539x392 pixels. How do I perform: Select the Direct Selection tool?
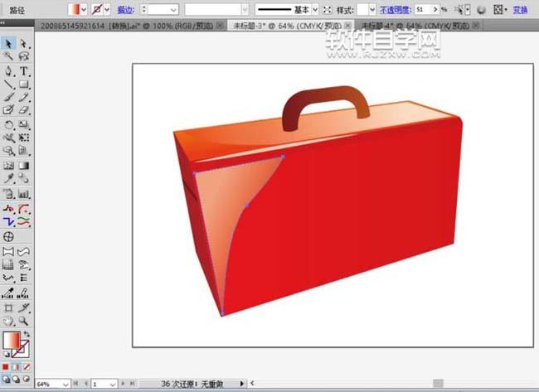(23, 43)
